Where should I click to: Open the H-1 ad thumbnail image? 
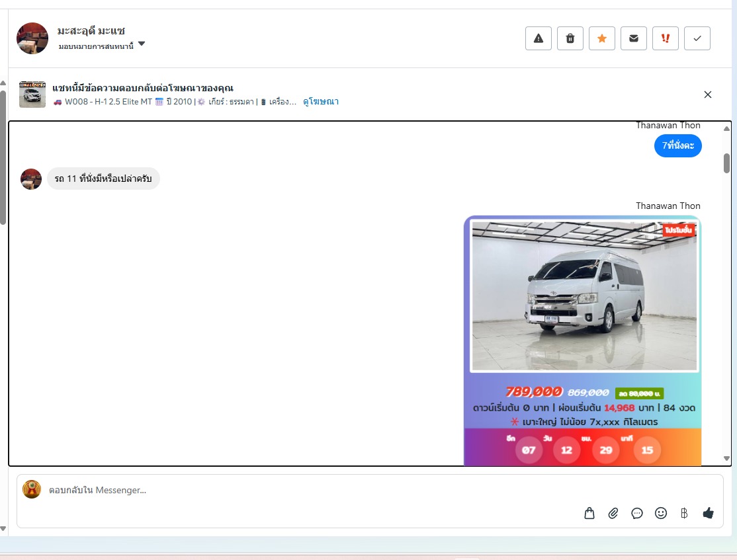(32, 95)
